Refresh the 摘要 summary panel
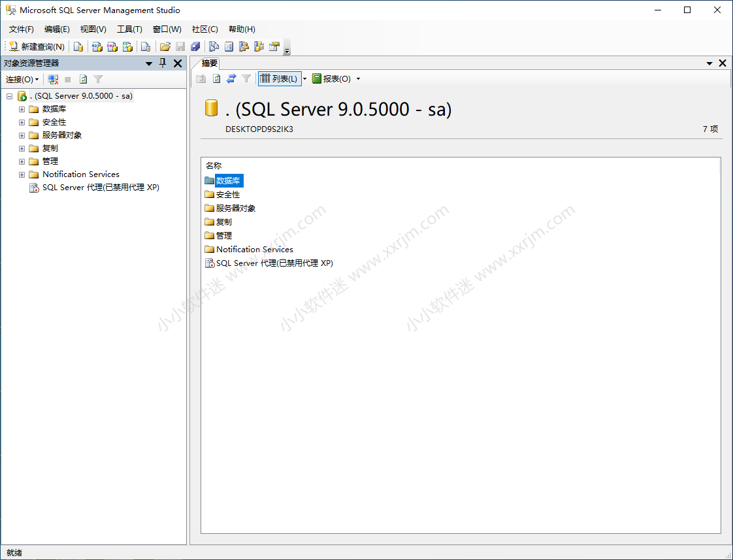Image resolution: width=733 pixels, height=560 pixels. pos(216,78)
